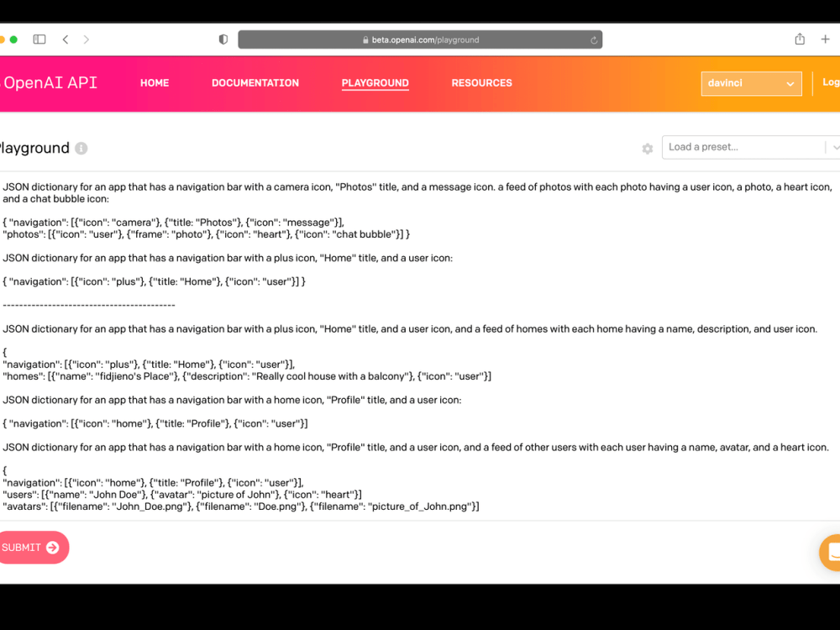Viewport: 840px width, 630px height.
Task: Click the line starting with "photos":
Action: tap(206, 234)
